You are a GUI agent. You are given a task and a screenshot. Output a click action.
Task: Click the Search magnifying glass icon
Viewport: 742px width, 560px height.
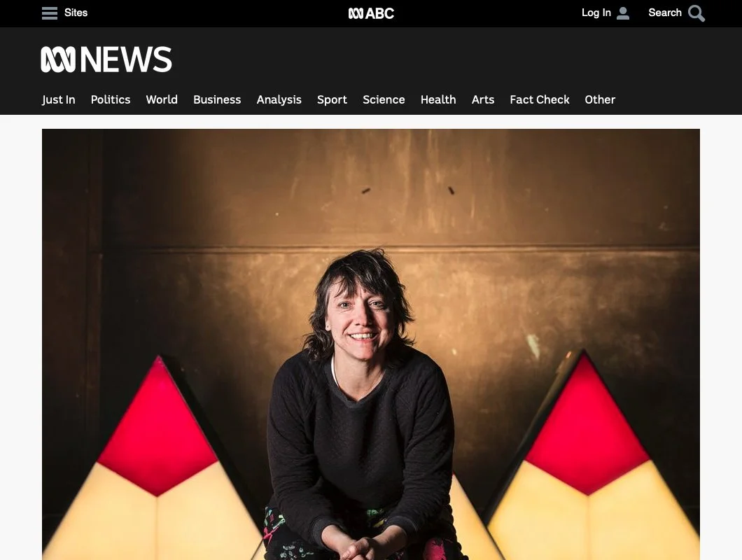(x=696, y=13)
